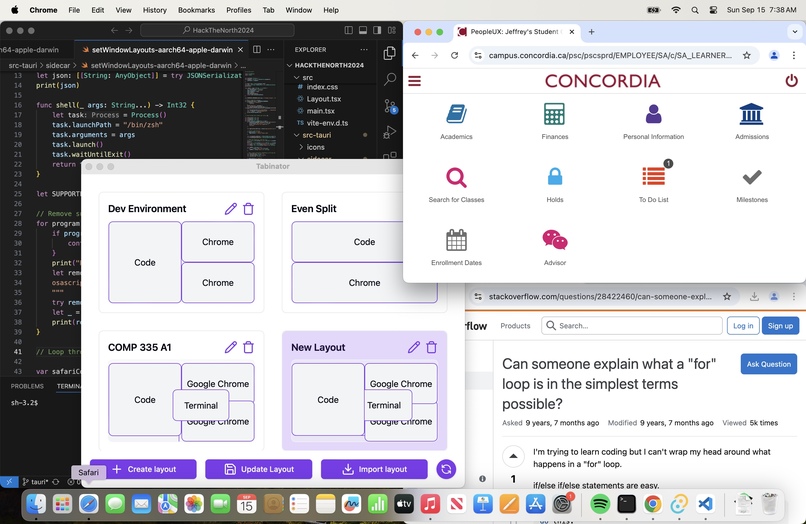Open the Enrollment Dates calendar tile
This screenshot has width=806, height=524.
click(x=456, y=247)
